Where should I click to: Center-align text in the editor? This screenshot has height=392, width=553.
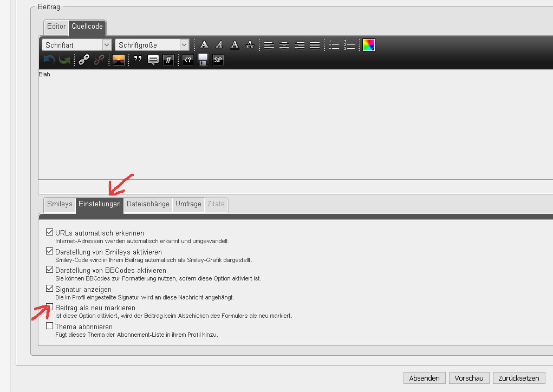coord(284,45)
